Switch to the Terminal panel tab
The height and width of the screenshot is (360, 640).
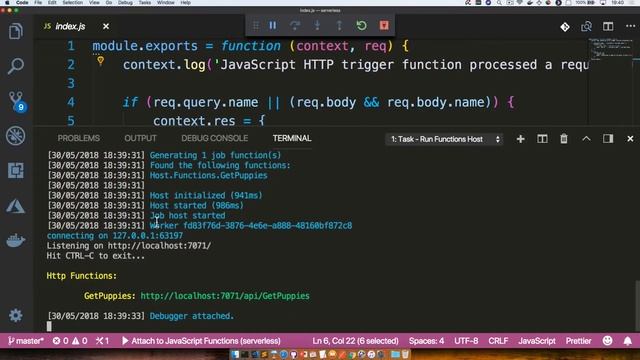pyautogui.click(x=292, y=138)
